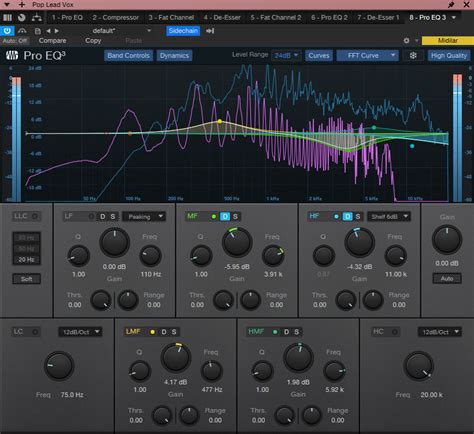474x434 pixels.
Task: Open the macro controls knob icon
Action: click(x=22, y=18)
